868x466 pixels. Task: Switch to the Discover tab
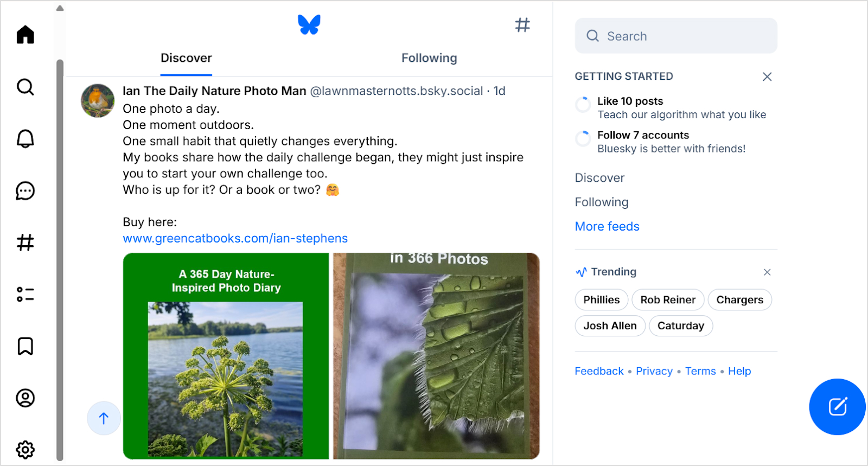[x=186, y=58]
